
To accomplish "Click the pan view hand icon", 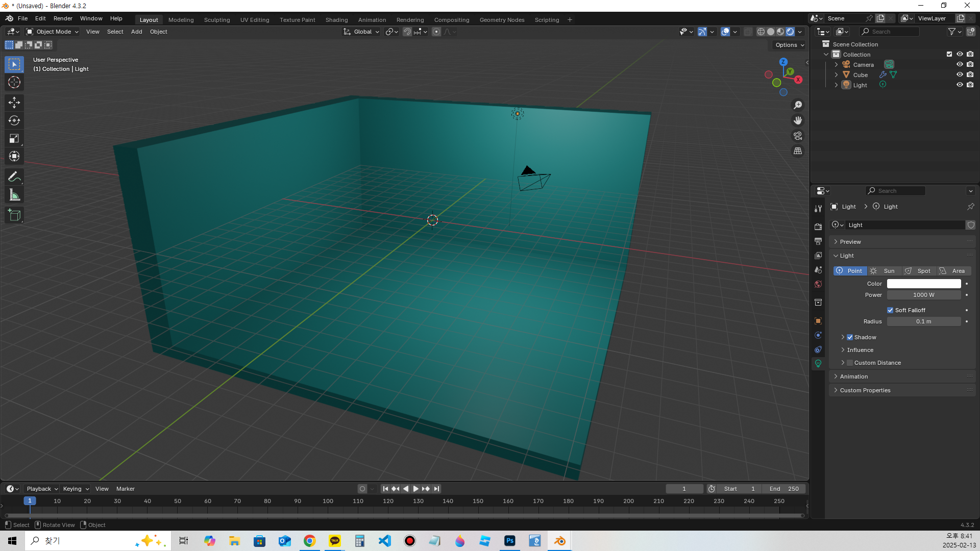I will click(798, 120).
